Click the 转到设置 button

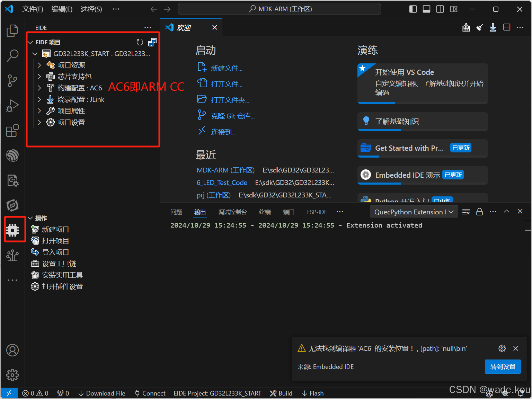click(x=503, y=367)
